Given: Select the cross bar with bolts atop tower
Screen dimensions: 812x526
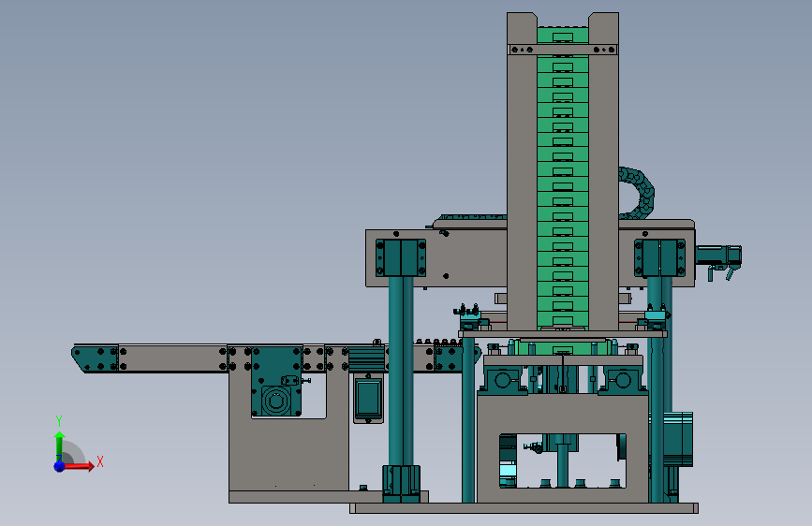Looking at the screenshot, I should pos(562,50).
